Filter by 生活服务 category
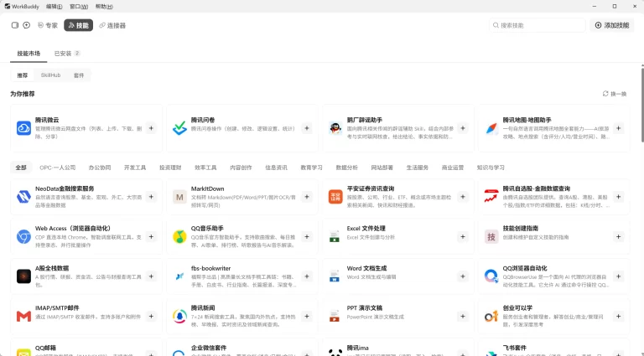This screenshot has width=644, height=356. [418, 168]
